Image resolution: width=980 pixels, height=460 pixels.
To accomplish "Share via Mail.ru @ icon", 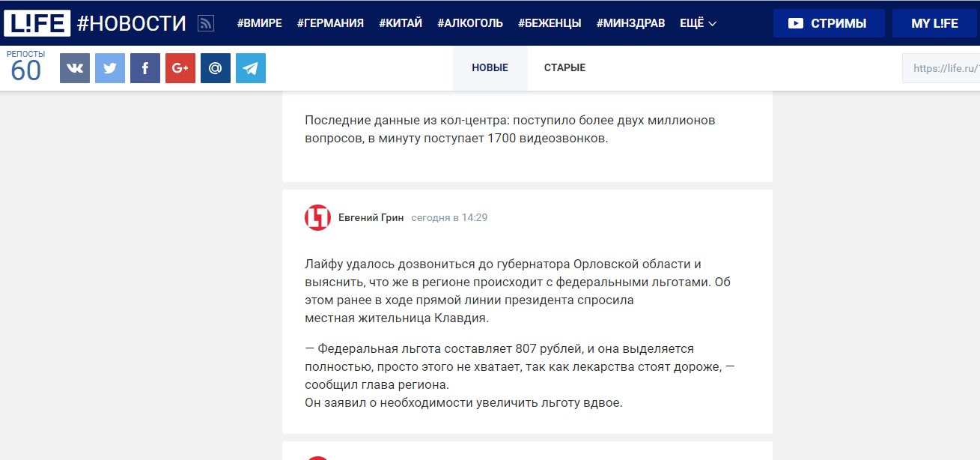I will [x=216, y=68].
